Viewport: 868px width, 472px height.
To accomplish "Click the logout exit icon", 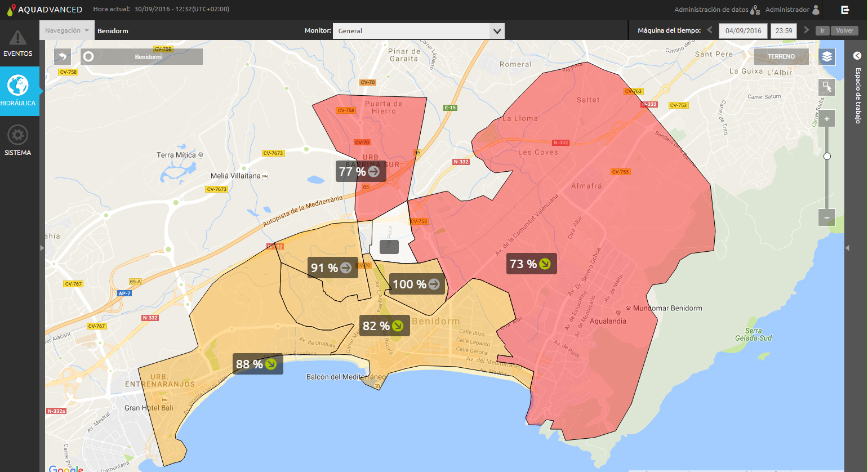I will (845, 10).
